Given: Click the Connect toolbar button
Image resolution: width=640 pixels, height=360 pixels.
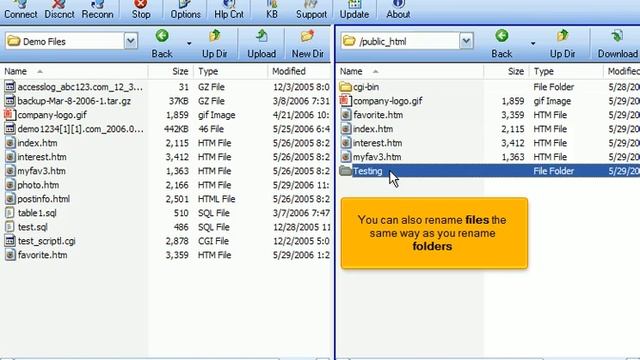Looking at the screenshot, I should tap(20, 10).
